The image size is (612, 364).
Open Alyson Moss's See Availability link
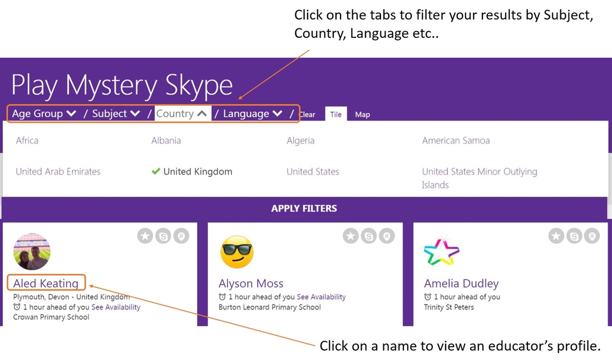tap(321, 297)
